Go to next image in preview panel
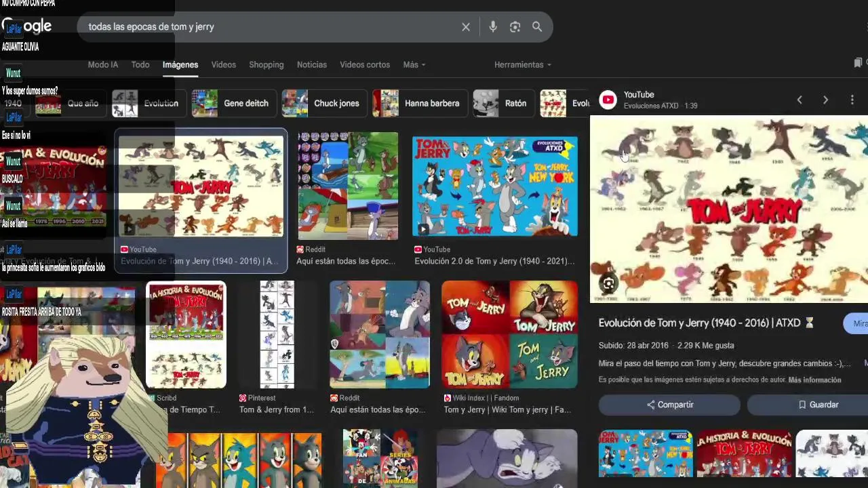The image size is (868, 488). pos(825,100)
